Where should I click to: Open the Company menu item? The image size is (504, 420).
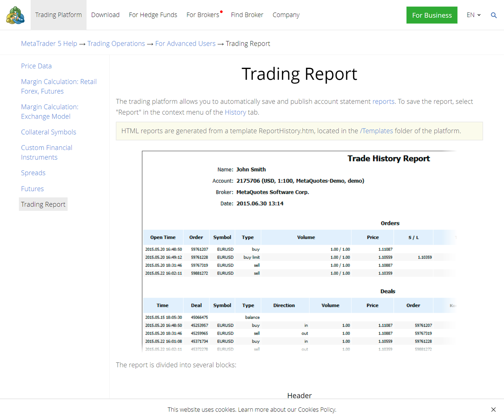tap(286, 15)
